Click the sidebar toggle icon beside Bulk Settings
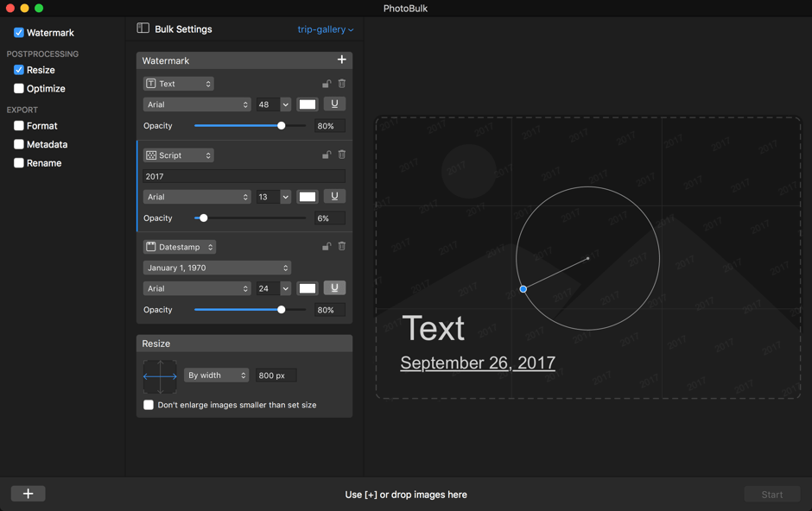Screen dimensions: 812x511 point(143,28)
